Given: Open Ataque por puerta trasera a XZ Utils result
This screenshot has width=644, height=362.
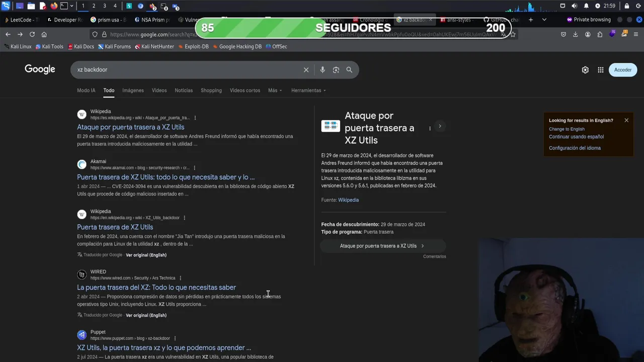Looking at the screenshot, I should (x=130, y=127).
